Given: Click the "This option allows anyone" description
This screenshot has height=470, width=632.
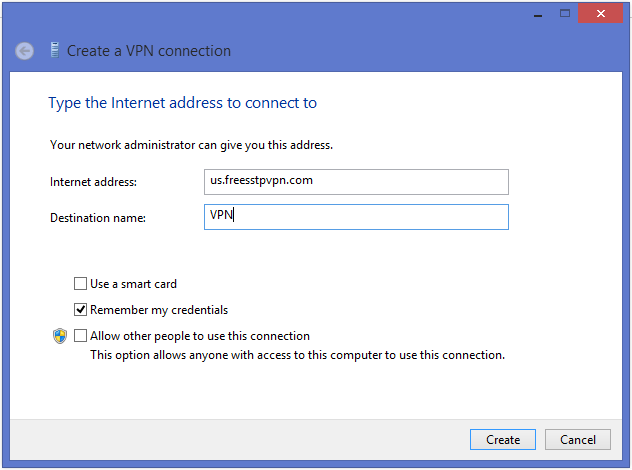Looking at the screenshot, I should [297, 355].
